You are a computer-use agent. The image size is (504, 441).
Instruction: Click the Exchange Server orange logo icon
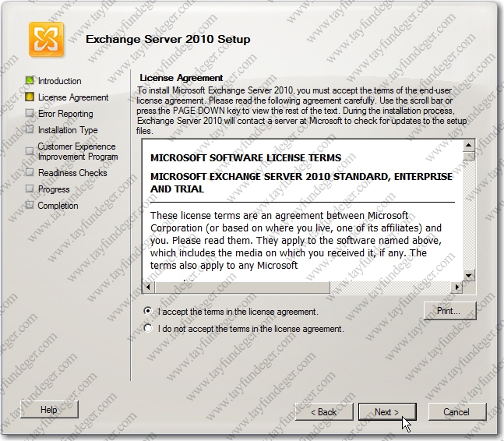click(x=46, y=39)
